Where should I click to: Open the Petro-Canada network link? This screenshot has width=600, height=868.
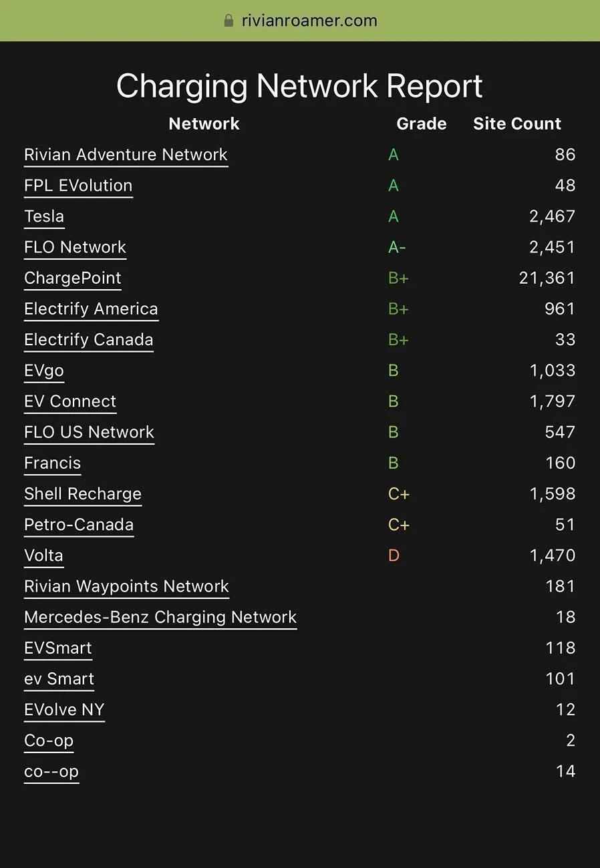pos(79,525)
